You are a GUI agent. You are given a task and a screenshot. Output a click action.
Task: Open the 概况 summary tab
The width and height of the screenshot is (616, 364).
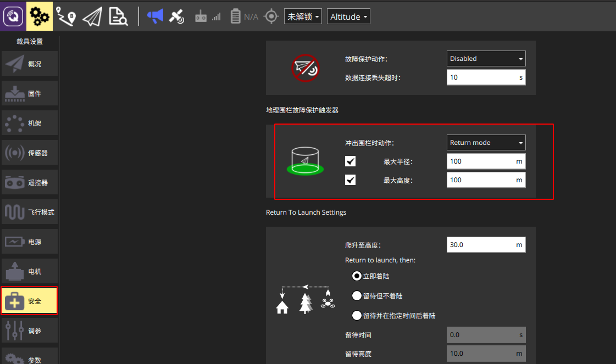click(30, 64)
